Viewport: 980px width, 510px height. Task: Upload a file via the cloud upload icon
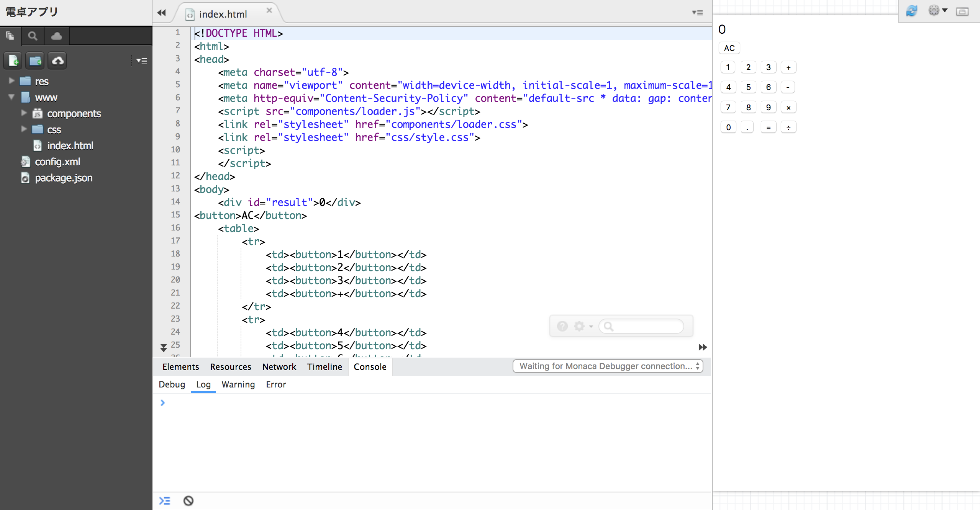pyautogui.click(x=57, y=60)
